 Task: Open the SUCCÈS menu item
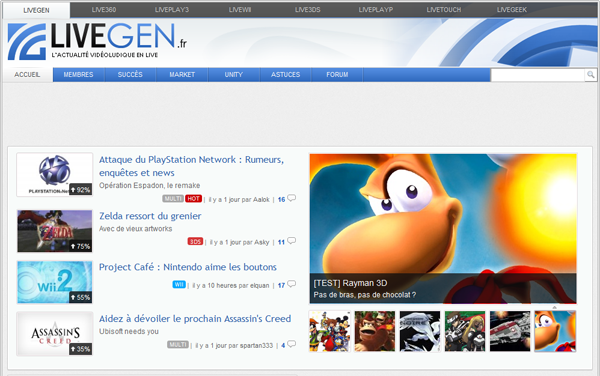click(130, 75)
